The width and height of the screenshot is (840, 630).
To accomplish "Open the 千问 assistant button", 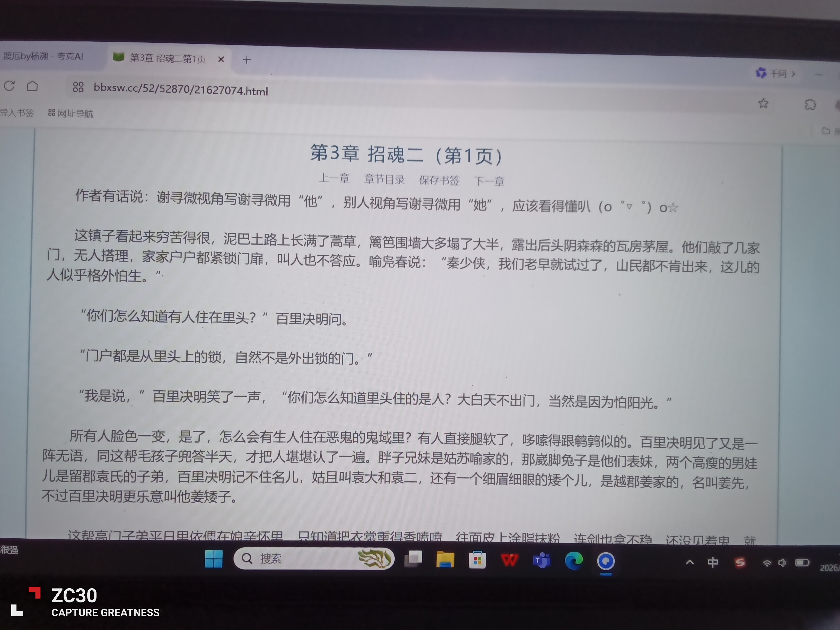I will click(775, 73).
